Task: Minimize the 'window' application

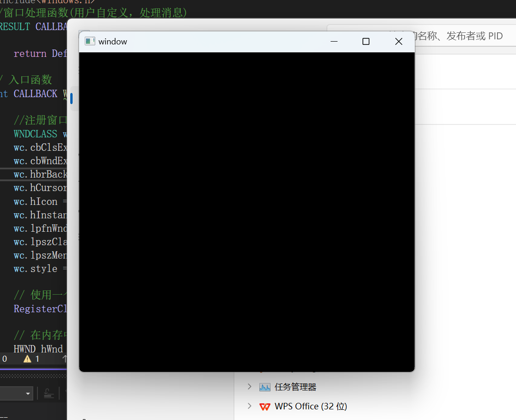Action: (x=334, y=42)
